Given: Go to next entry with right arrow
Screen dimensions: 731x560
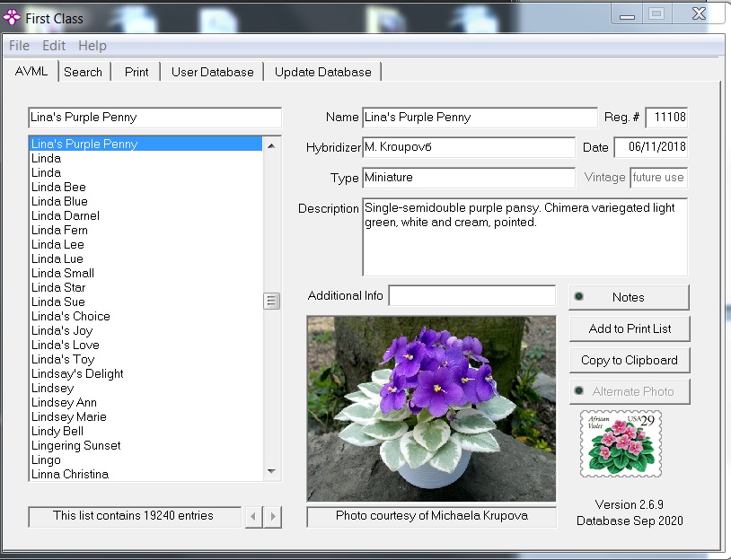Looking at the screenshot, I should [273, 517].
